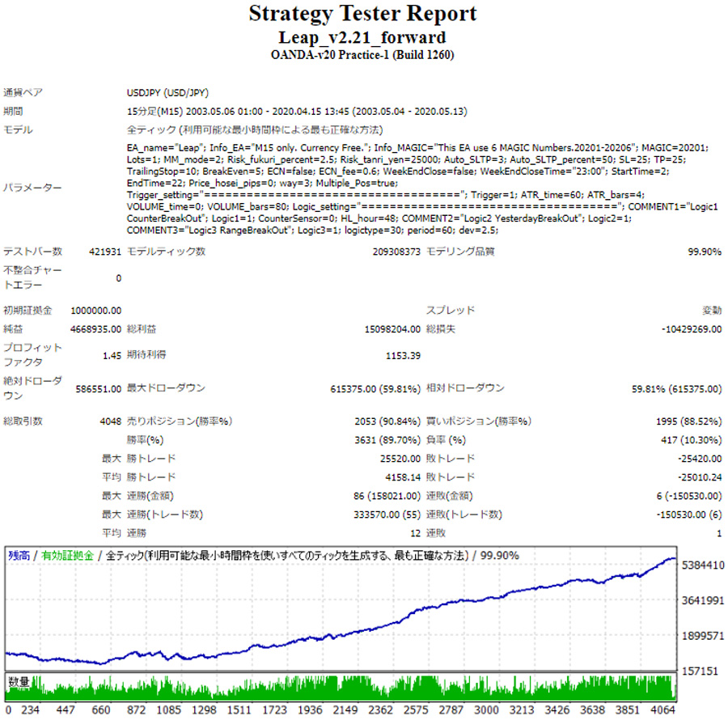The width and height of the screenshot is (728, 724).
Task: Click the profit factor value 1.45
Action: 112,356
